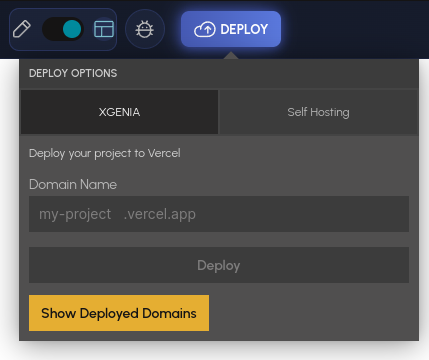The width and height of the screenshot is (429, 360).
Task: Open the bug debugger icon
Action: [145, 29]
